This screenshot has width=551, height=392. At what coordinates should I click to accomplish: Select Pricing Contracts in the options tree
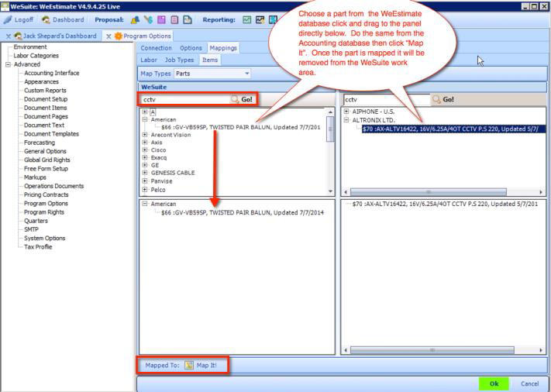[x=46, y=195]
